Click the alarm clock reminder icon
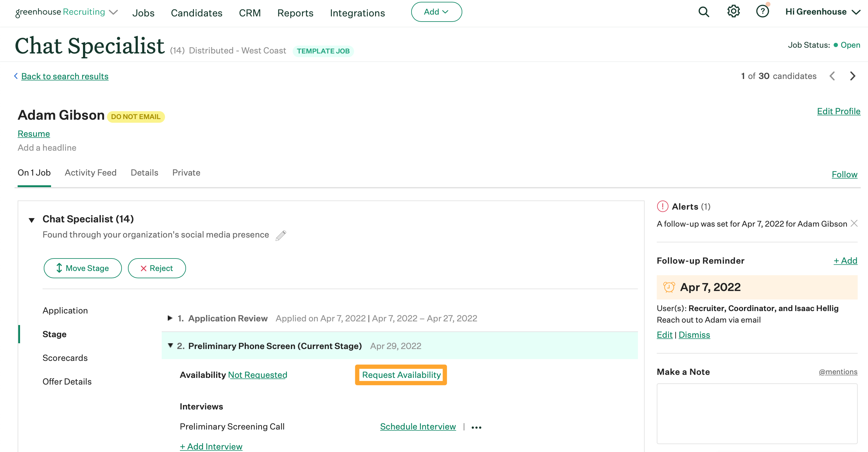The image size is (868, 452). coord(669,287)
